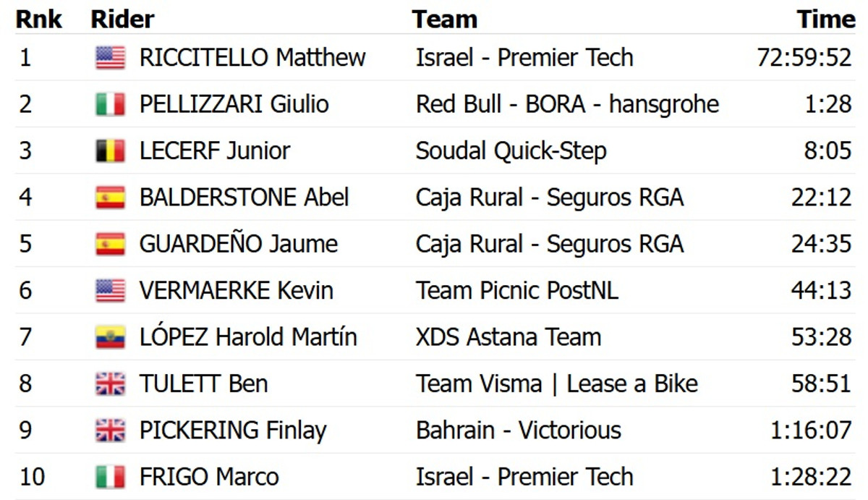Click the Italian flag beside FRIGO Marco
868x500 pixels.
pos(110,477)
